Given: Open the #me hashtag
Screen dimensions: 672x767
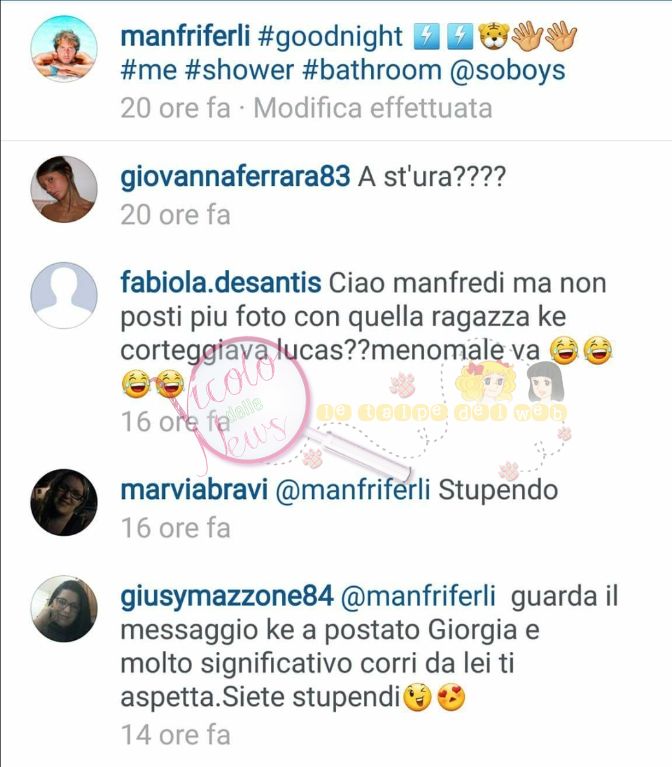Looking at the screenshot, I should coord(149,70).
